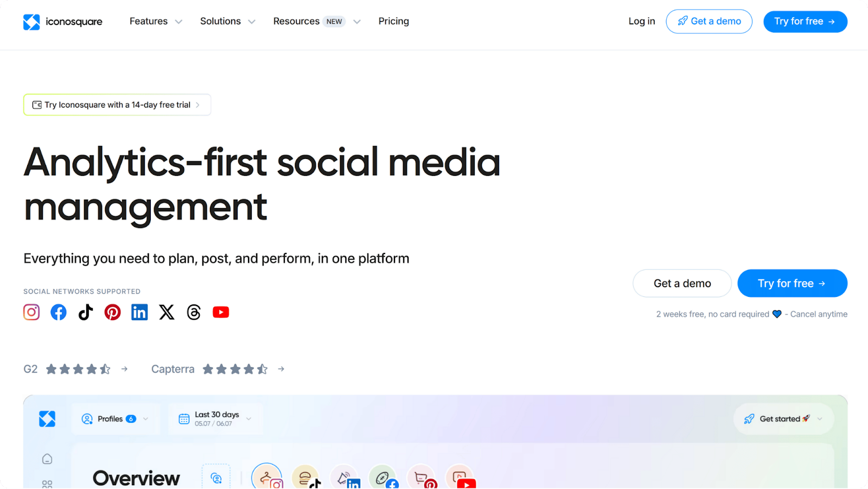The height and width of the screenshot is (489, 868).
Task: Open the Solutions dropdown
Action: point(227,21)
